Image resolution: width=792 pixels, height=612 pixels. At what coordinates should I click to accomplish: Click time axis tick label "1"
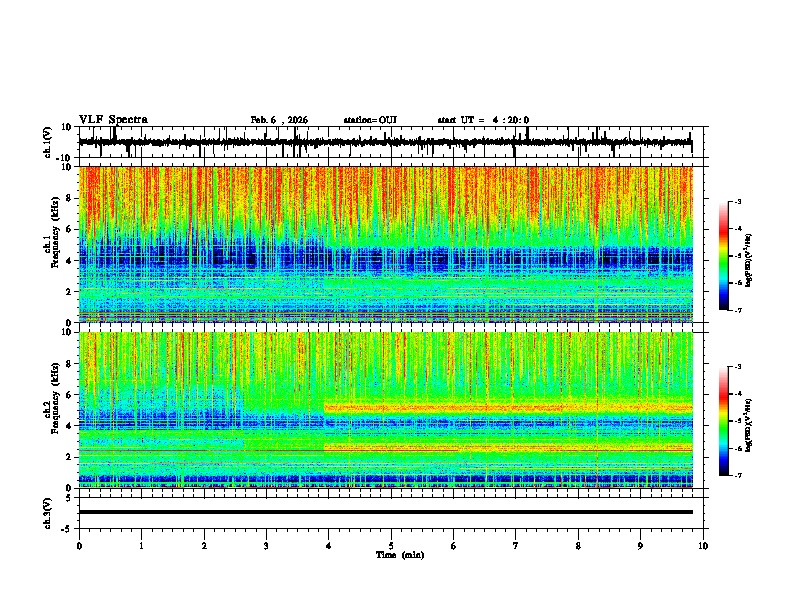(141, 546)
